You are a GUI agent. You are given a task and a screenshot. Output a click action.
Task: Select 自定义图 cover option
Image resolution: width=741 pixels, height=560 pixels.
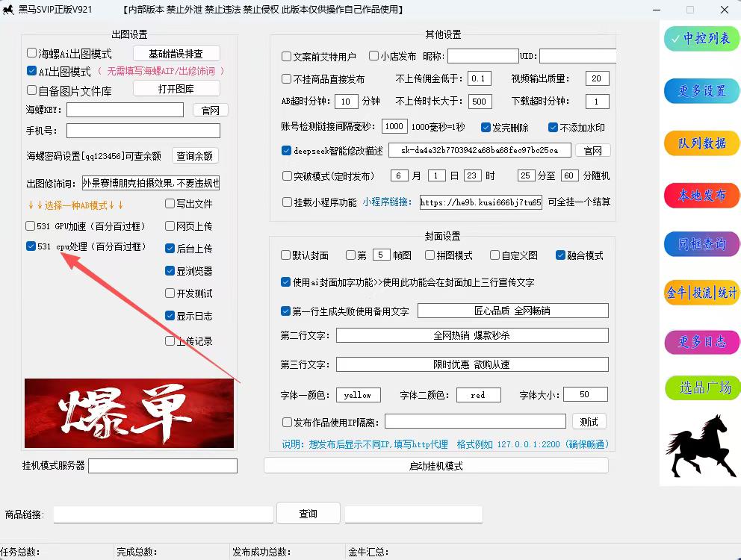[x=494, y=255]
